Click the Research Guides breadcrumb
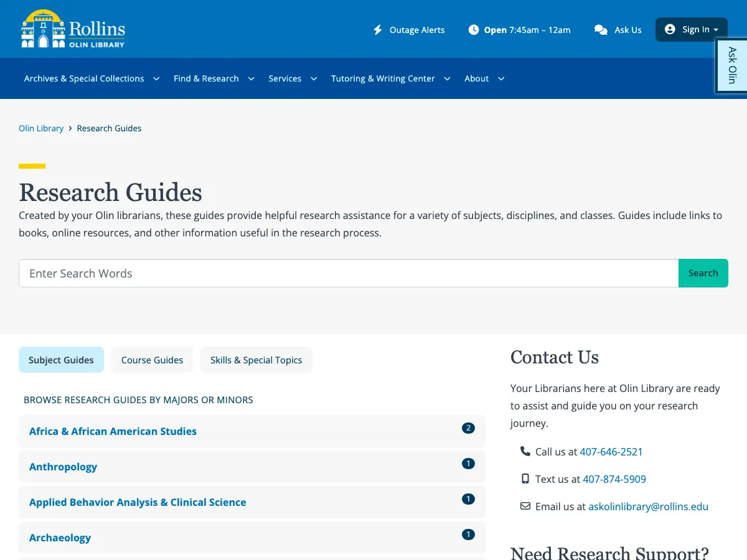Image resolution: width=747 pixels, height=560 pixels. click(x=109, y=128)
